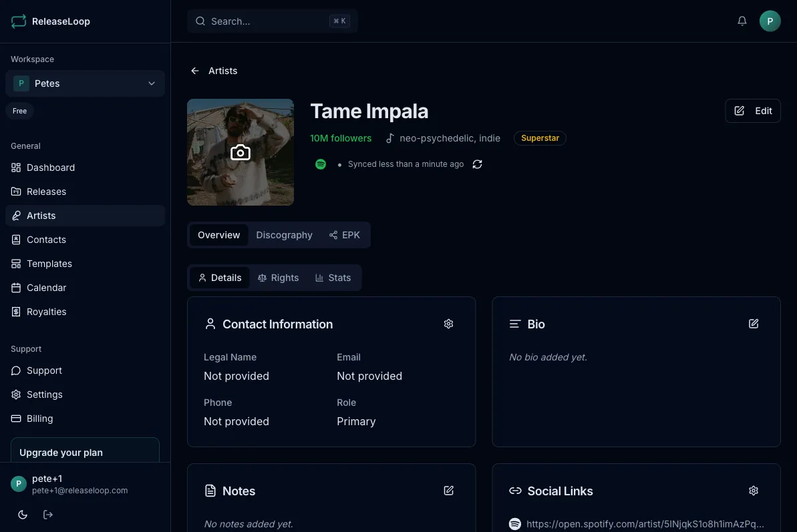Open Contacts in the sidebar

(85, 240)
